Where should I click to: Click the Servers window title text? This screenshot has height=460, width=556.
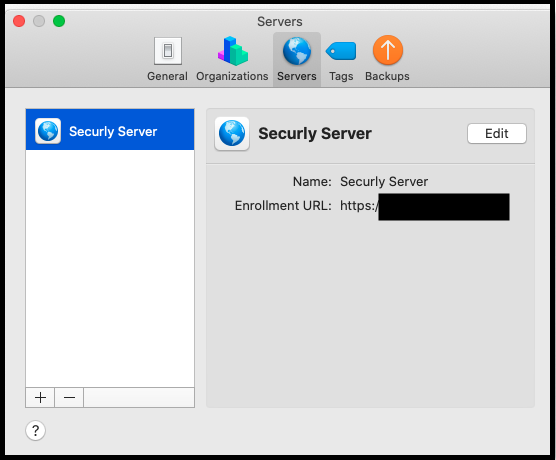click(280, 22)
